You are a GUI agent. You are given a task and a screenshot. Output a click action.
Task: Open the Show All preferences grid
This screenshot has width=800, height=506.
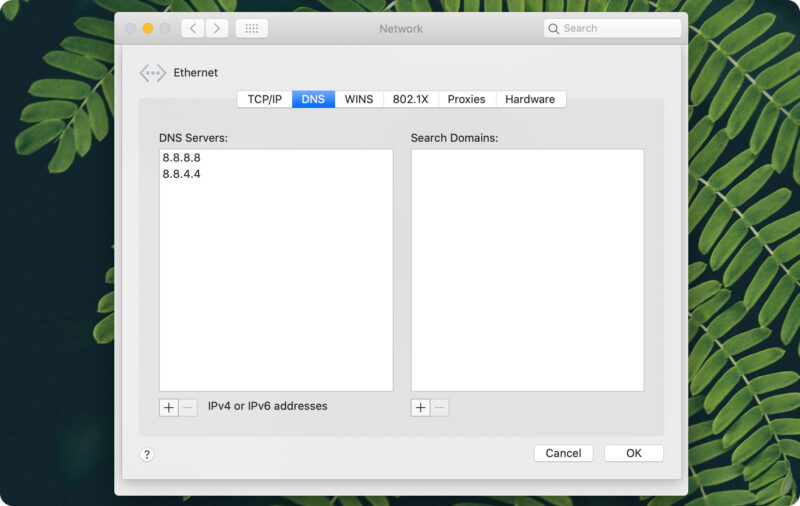[x=251, y=29]
